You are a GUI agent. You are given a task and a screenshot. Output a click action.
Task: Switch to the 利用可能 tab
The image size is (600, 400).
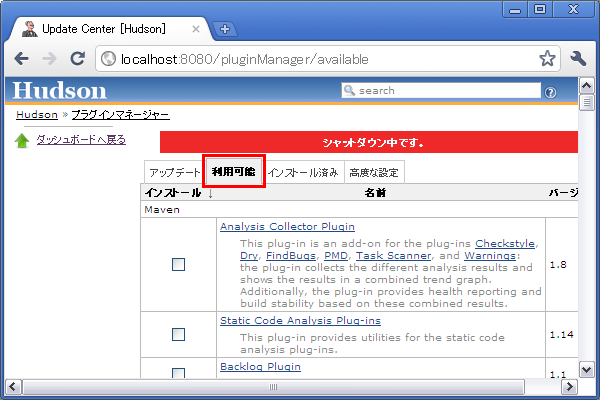pos(234,171)
